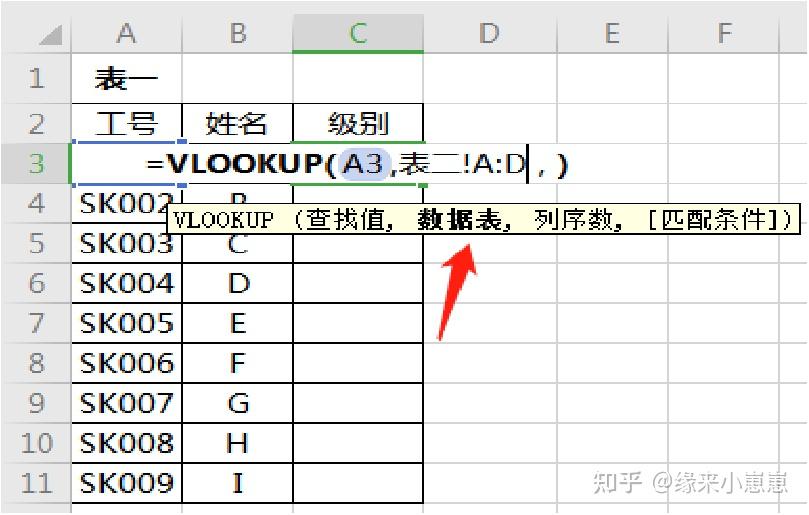Click cell SK008
The image size is (809, 515).
tap(126, 443)
